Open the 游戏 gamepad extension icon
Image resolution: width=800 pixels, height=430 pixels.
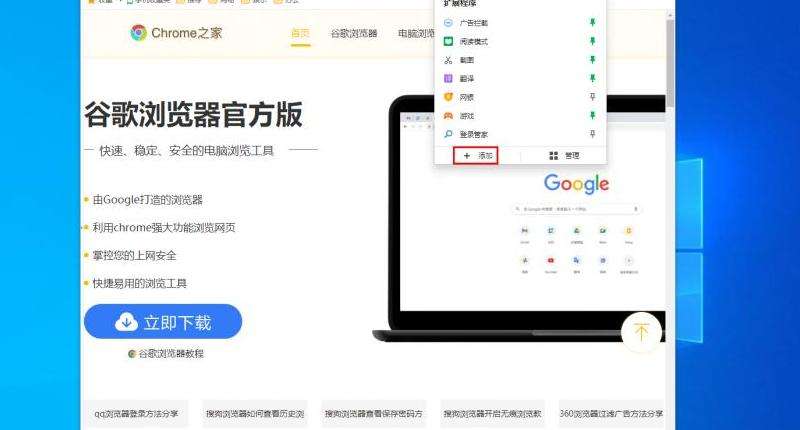point(448,116)
